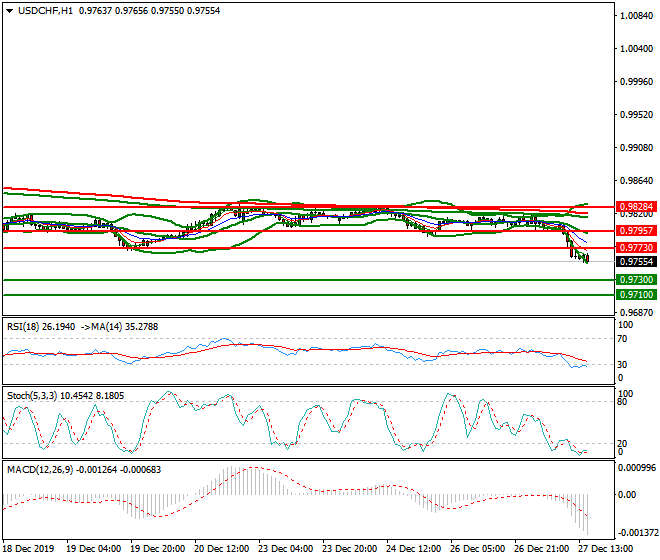This screenshot has width=660, height=560.
Task: Click the 23 Dec 04:00 time label
Action: point(286,549)
